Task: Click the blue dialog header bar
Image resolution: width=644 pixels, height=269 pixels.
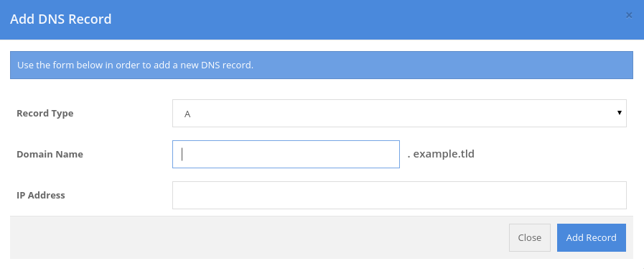Action: [322, 19]
